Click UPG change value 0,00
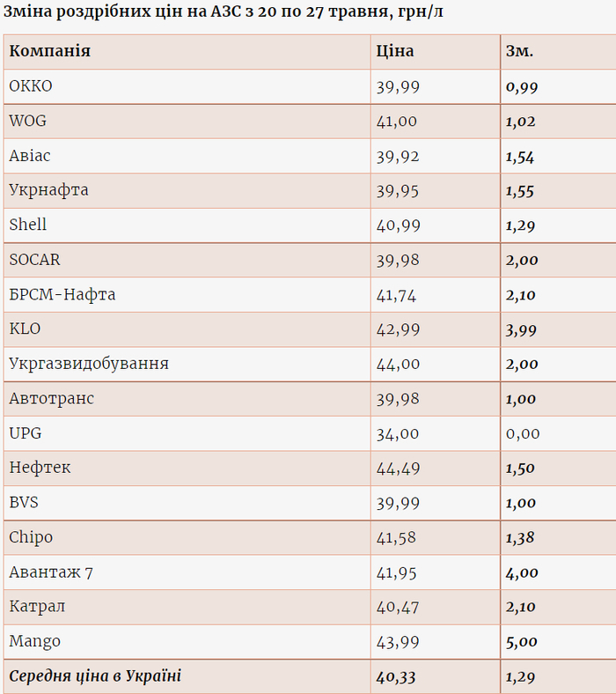The width and height of the screenshot is (616, 694). [x=523, y=433]
